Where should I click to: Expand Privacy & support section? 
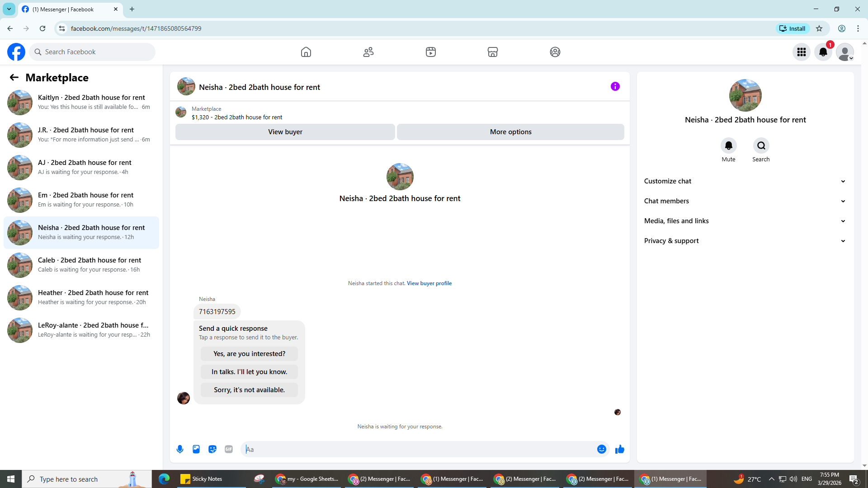click(x=745, y=241)
